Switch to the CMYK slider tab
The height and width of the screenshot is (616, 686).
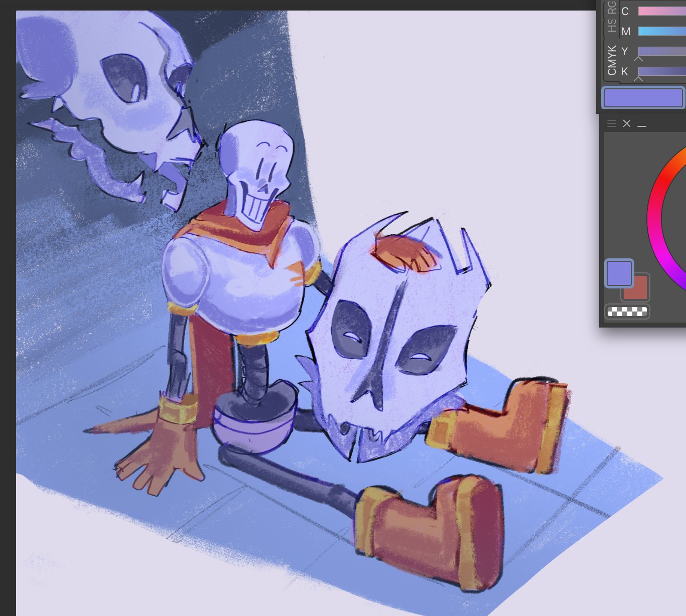pos(611,60)
